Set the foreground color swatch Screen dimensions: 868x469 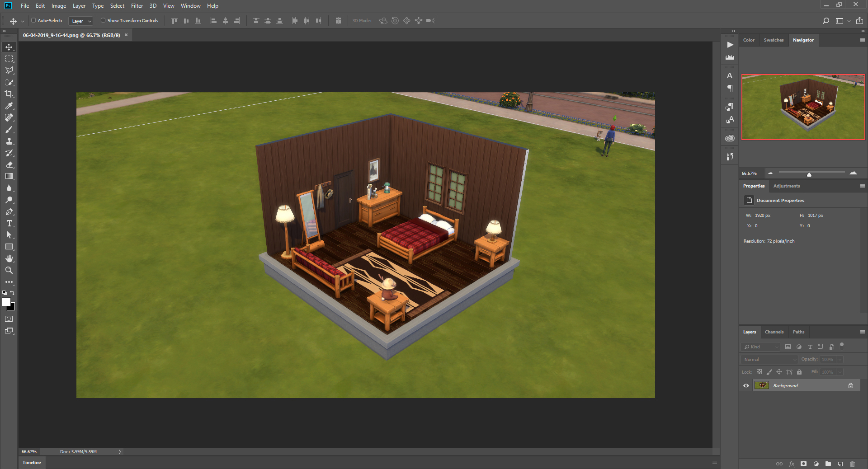pos(6,302)
